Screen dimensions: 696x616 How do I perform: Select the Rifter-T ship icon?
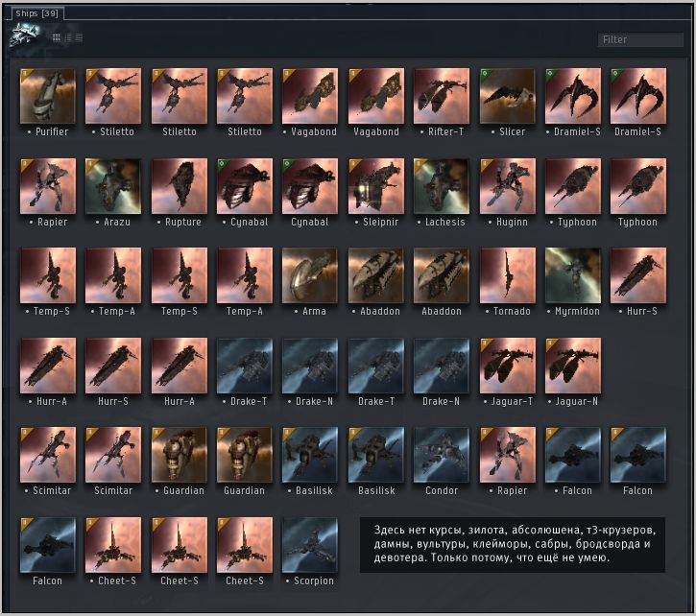pos(442,96)
